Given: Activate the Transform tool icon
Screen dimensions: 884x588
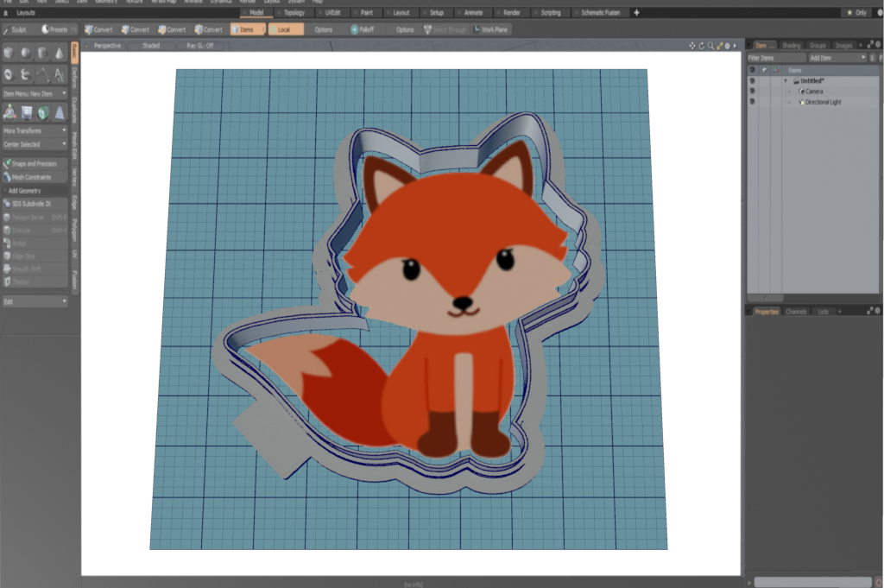Looking at the screenshot, I should click(9, 112).
